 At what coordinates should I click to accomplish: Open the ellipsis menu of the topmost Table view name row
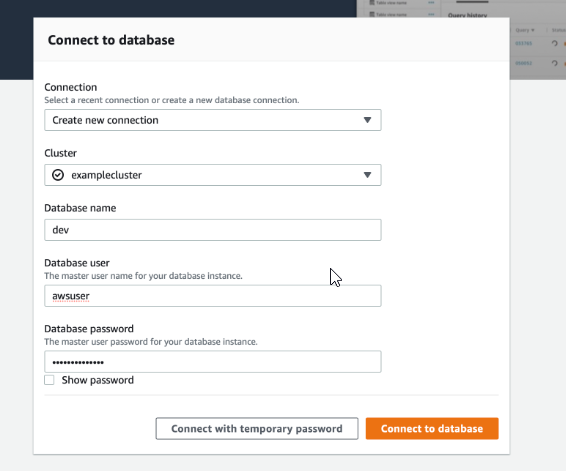tap(431, 3)
